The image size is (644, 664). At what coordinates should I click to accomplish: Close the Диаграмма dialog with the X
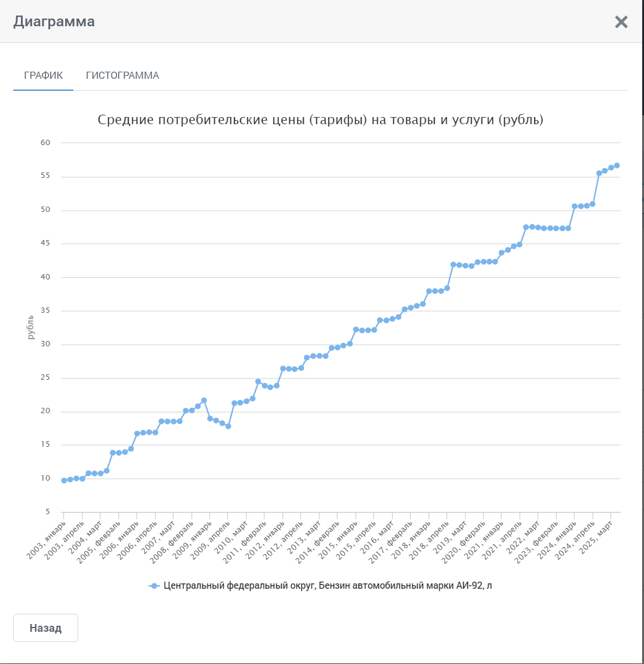pos(621,21)
